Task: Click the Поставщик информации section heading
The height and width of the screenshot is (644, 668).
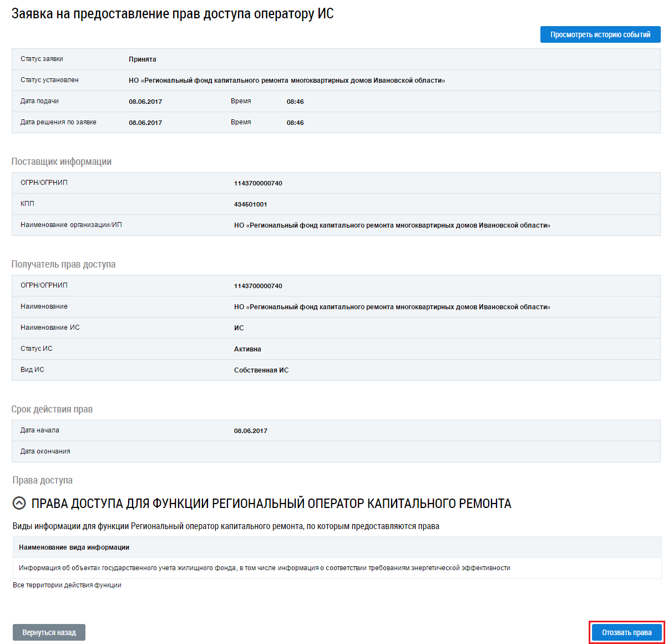Action: pyautogui.click(x=62, y=162)
